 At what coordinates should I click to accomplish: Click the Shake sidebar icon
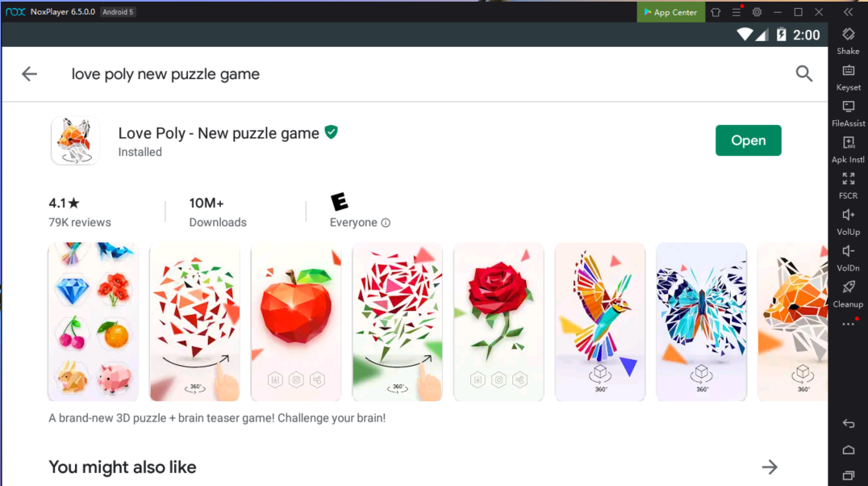pos(848,41)
